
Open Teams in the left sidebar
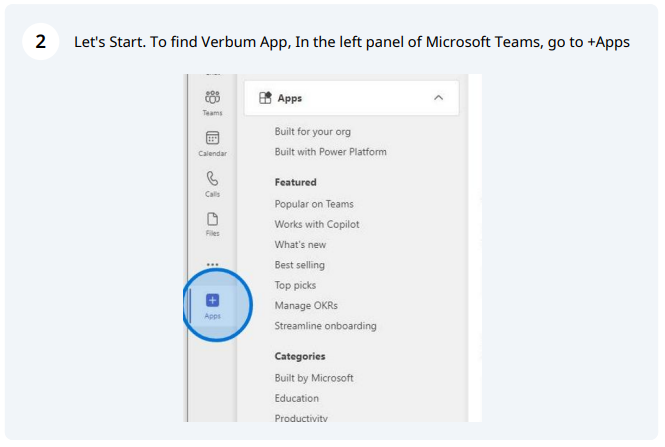click(212, 103)
